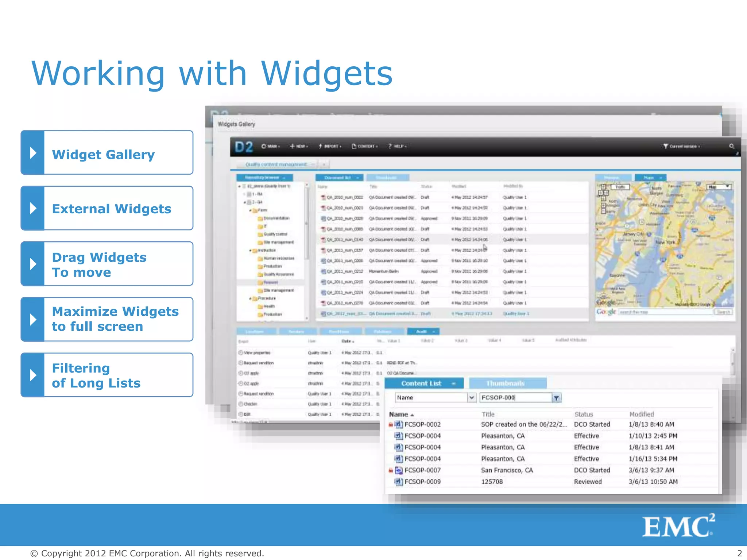Click the arrow icon on Widget Gallery item

(33, 153)
